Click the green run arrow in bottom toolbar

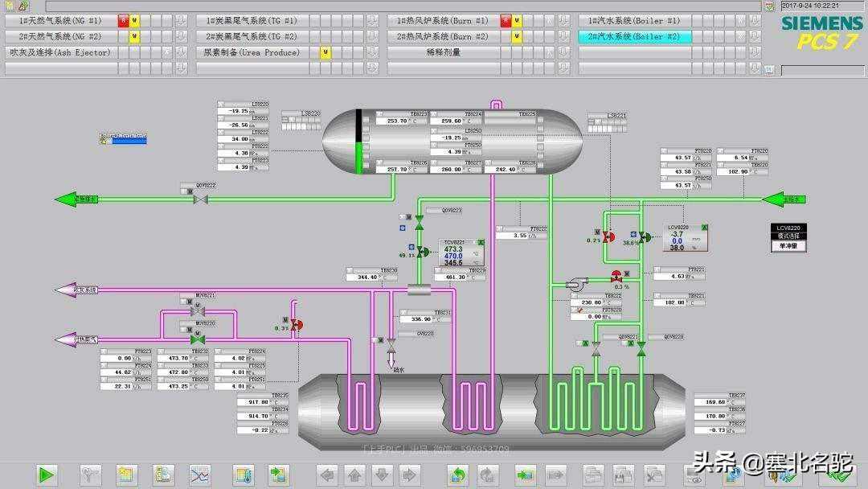pyautogui.click(x=47, y=475)
